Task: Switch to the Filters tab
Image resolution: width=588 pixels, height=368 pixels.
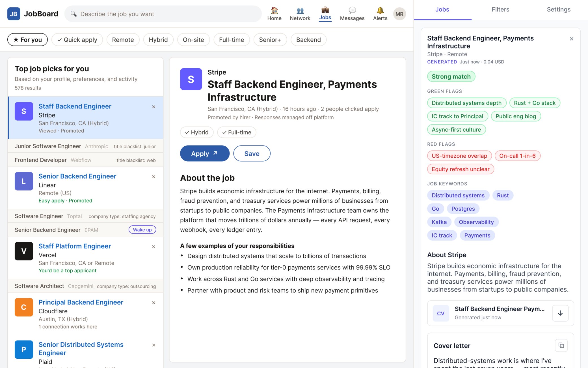Action: [x=500, y=10]
